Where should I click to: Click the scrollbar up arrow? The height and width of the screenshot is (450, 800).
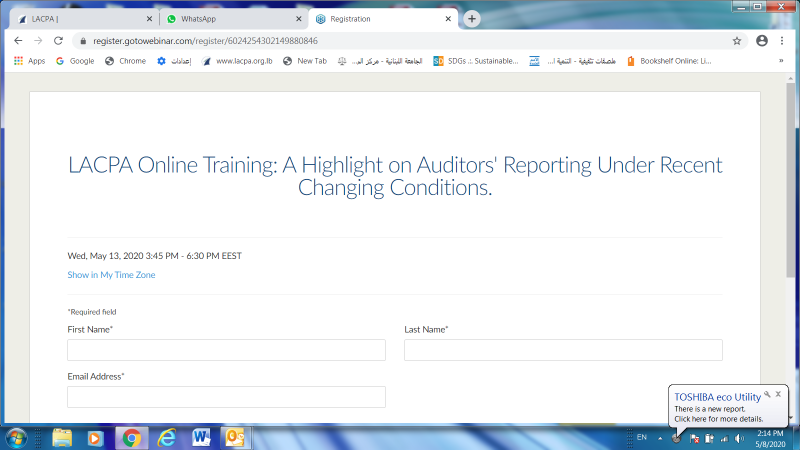click(x=791, y=79)
